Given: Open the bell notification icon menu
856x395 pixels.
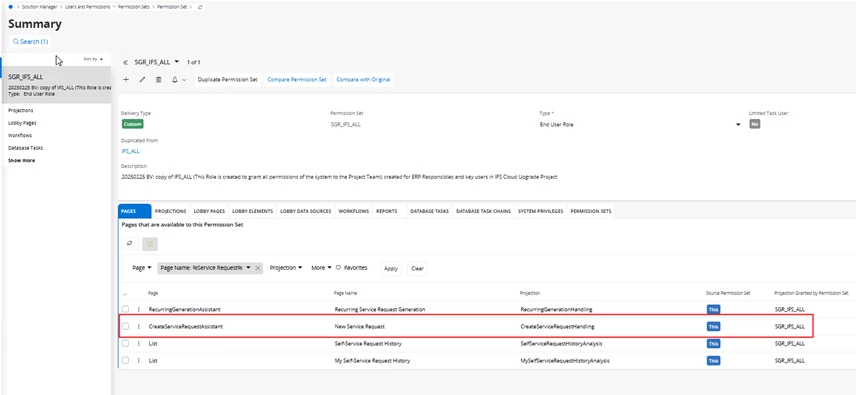Looking at the screenshot, I should coord(179,80).
